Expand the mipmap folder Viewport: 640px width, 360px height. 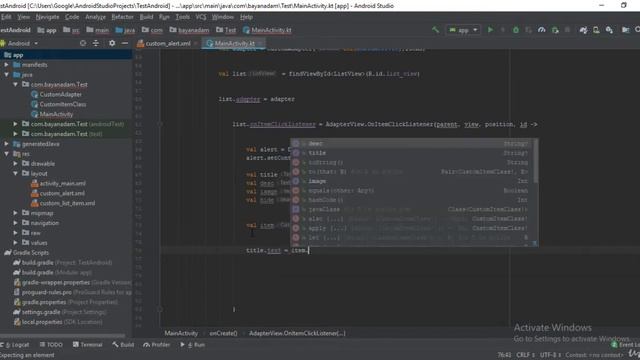16,213
